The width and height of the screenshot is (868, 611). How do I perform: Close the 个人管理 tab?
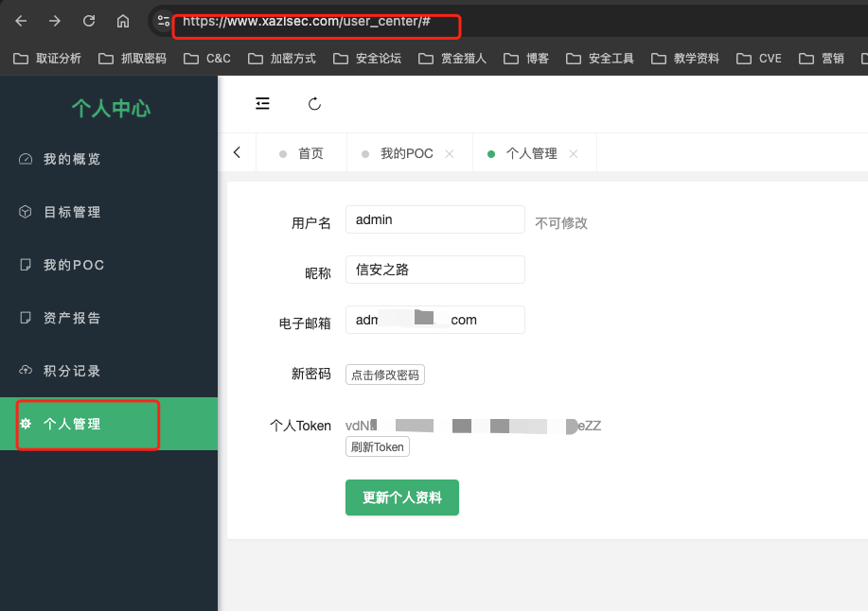coord(574,154)
